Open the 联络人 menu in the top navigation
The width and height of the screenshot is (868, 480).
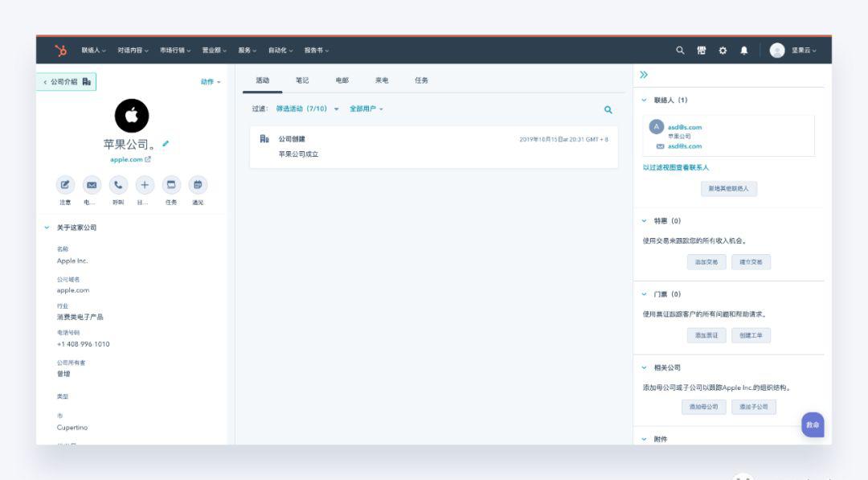coord(93,51)
